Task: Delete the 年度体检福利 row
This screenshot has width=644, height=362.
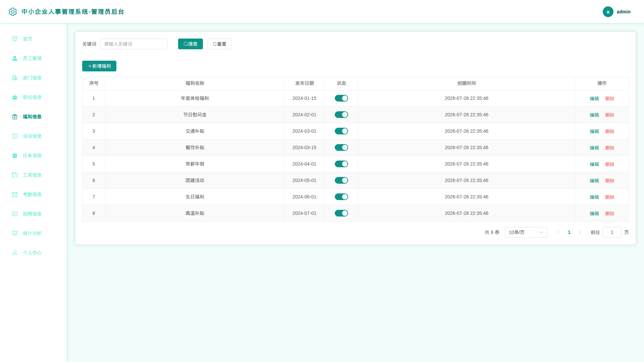Action: coord(609,99)
